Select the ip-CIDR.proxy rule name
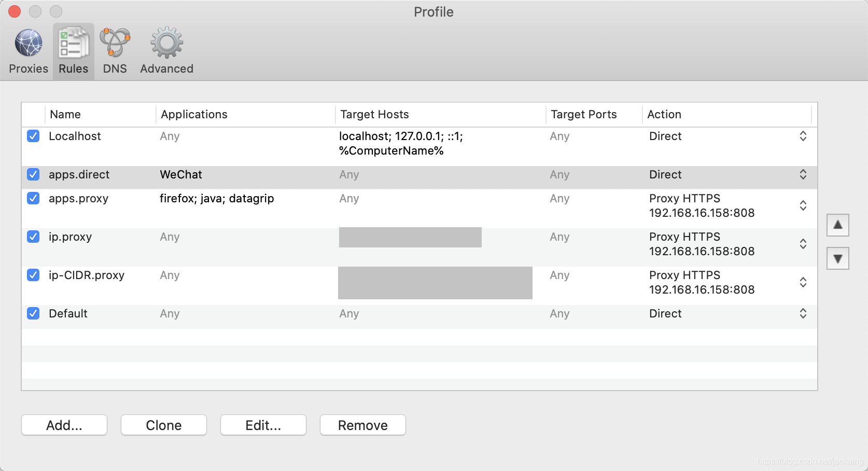This screenshot has width=868, height=471. click(x=87, y=275)
